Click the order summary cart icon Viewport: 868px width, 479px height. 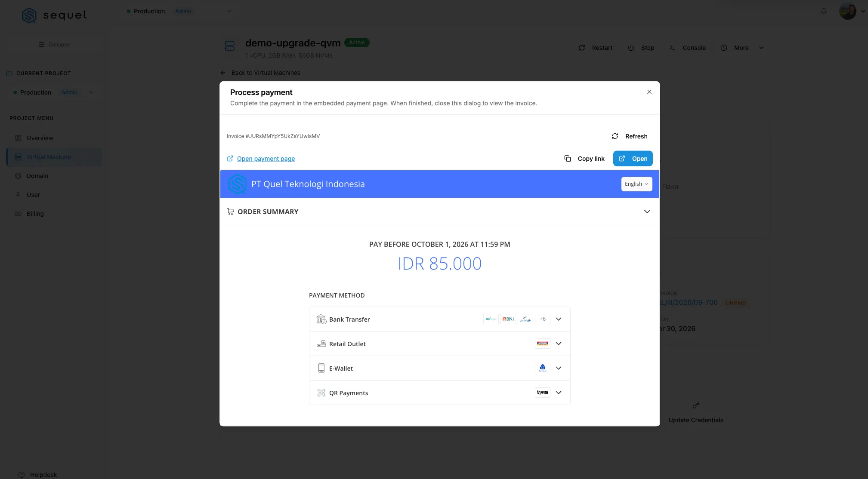231,212
